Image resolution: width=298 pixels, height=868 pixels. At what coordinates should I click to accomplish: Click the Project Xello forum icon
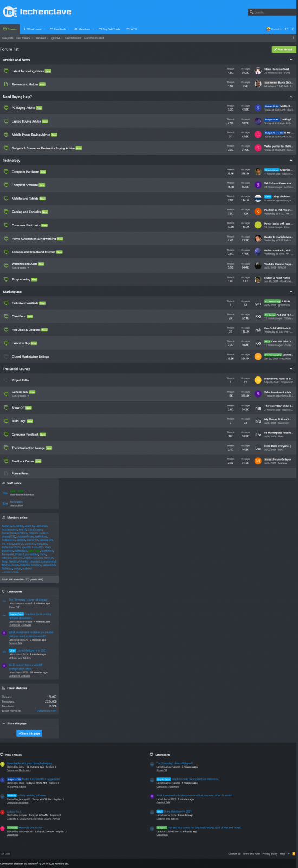[x=6, y=380]
